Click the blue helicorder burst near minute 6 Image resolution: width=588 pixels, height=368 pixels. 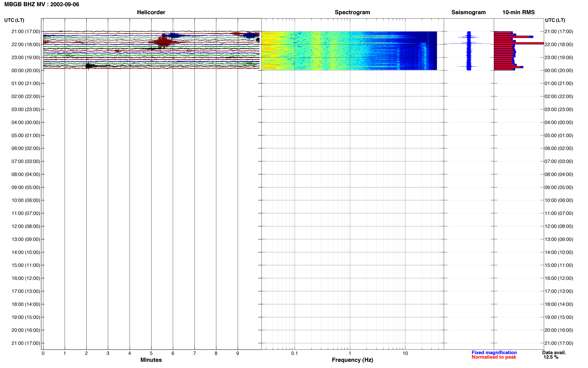point(173,36)
